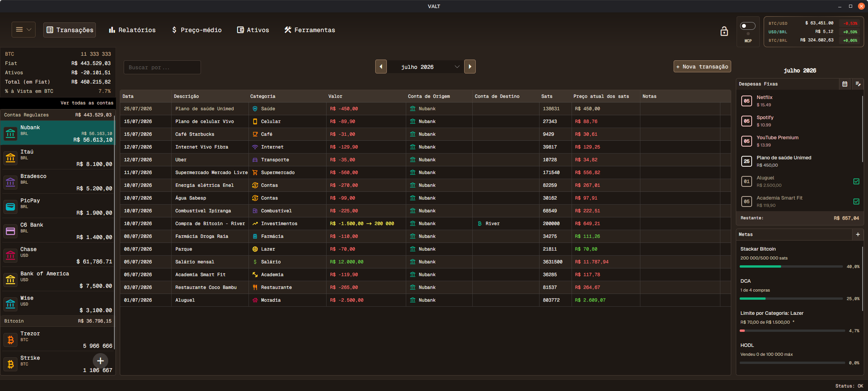The image size is (868, 391).
Task: Open the Relatórios tab
Action: click(132, 30)
